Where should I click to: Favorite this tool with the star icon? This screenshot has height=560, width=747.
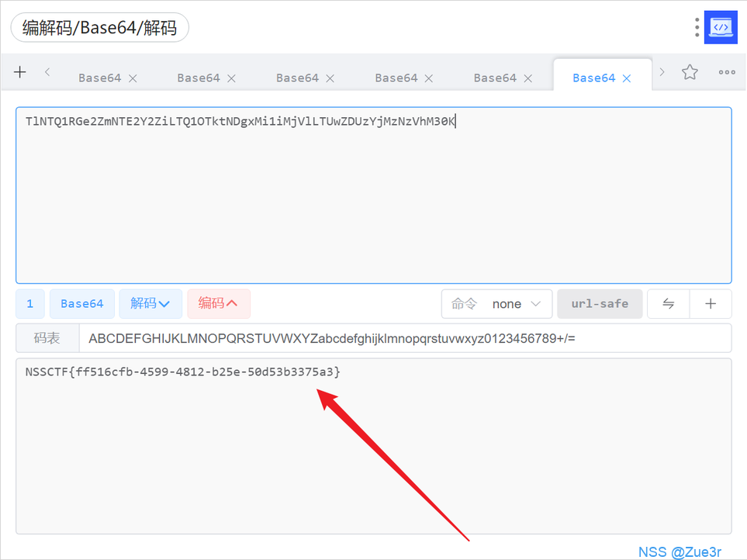(x=690, y=72)
